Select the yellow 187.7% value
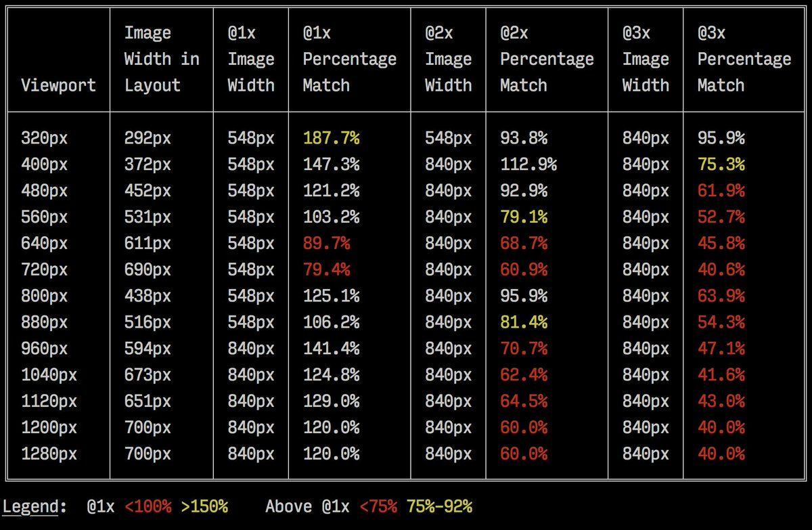812x530 pixels. pos(331,138)
